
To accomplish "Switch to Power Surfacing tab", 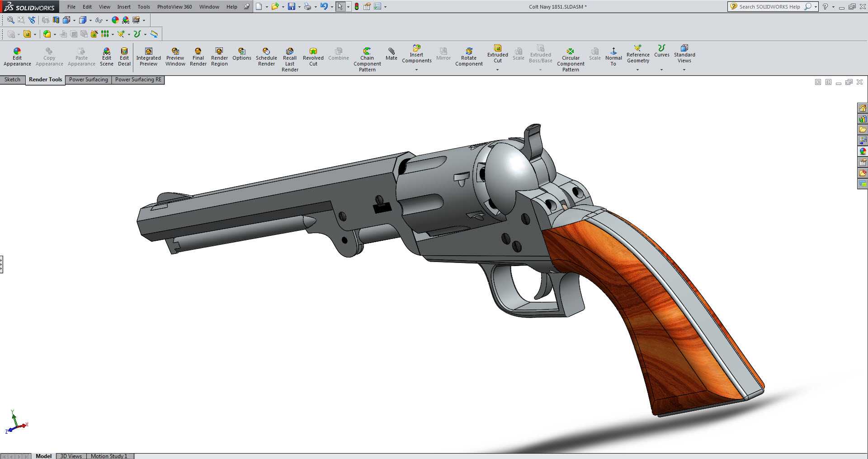I will pos(89,80).
